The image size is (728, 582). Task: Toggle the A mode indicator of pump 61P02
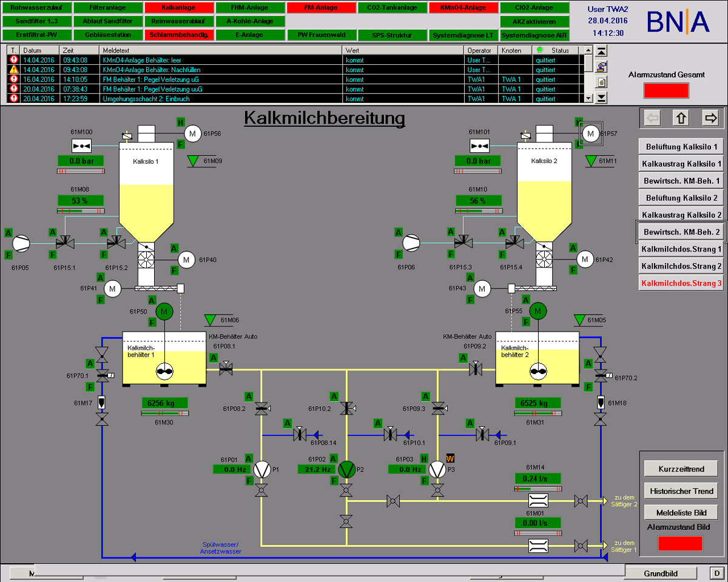coord(334,458)
